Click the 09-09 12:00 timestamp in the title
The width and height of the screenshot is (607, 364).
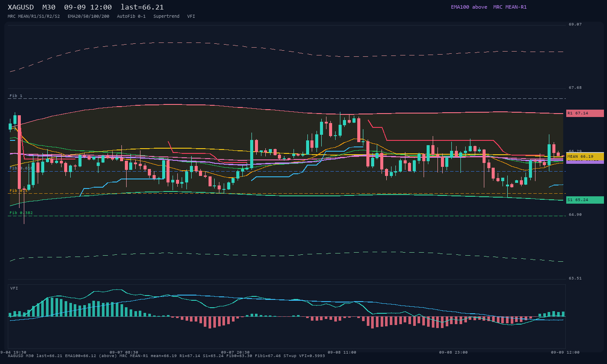pyautogui.click(x=88, y=7)
